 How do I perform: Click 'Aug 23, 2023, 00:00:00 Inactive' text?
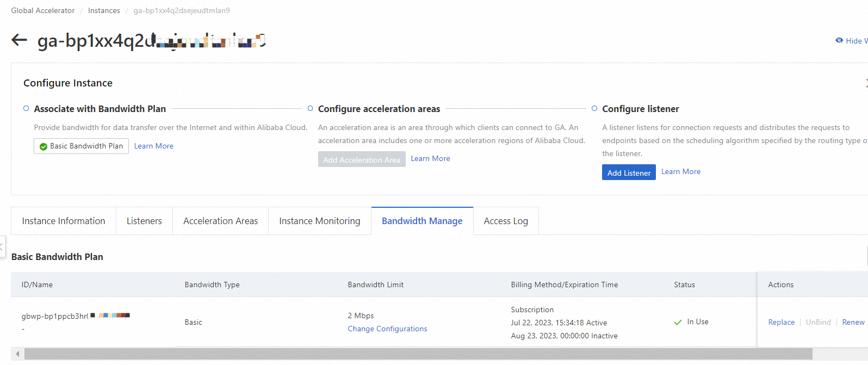(x=565, y=336)
